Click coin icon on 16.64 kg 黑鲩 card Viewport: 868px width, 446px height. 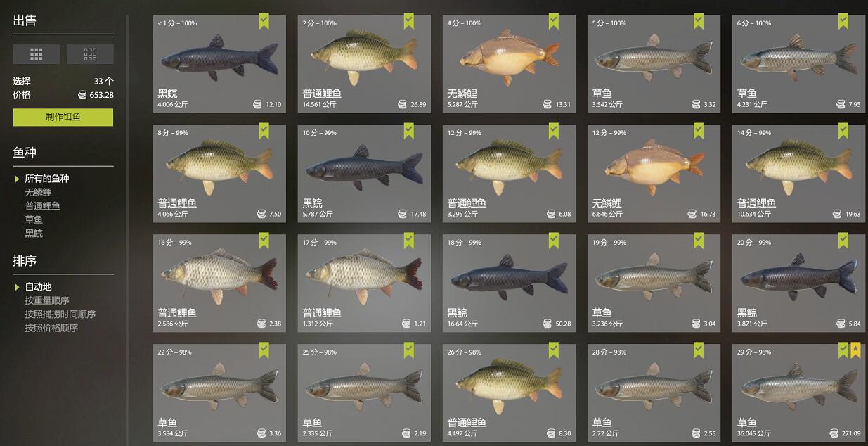(x=548, y=324)
